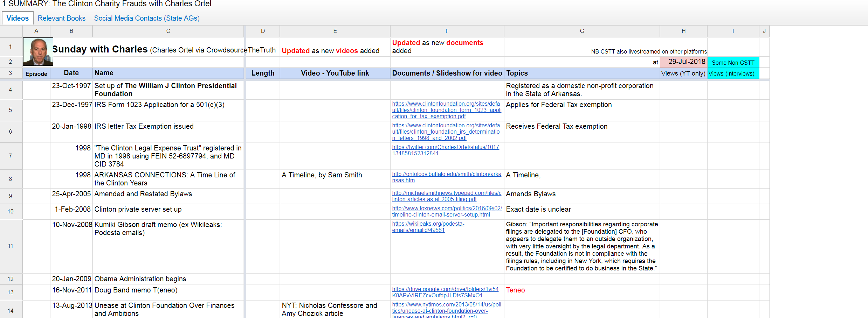
Task: Open Fox News email server timeline link
Action: 447,212
